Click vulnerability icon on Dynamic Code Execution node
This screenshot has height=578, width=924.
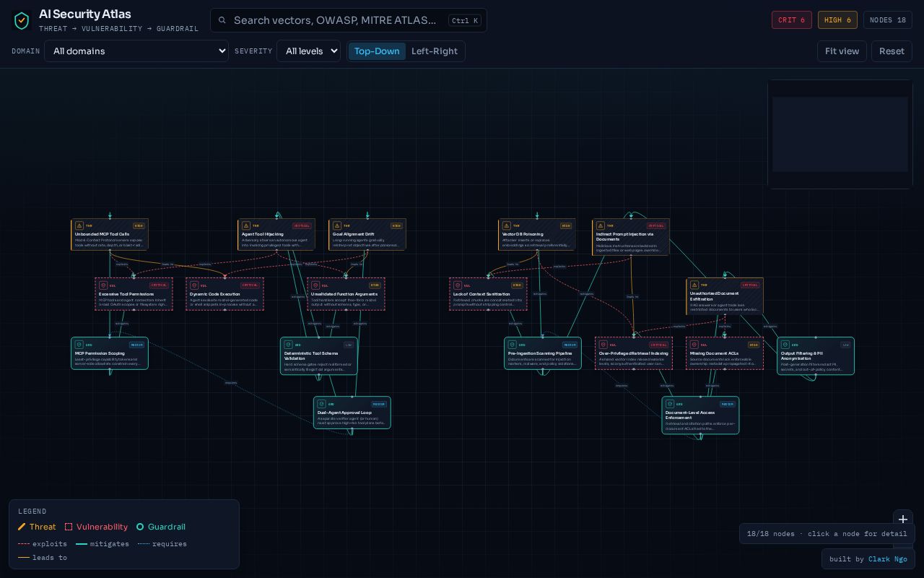point(194,285)
